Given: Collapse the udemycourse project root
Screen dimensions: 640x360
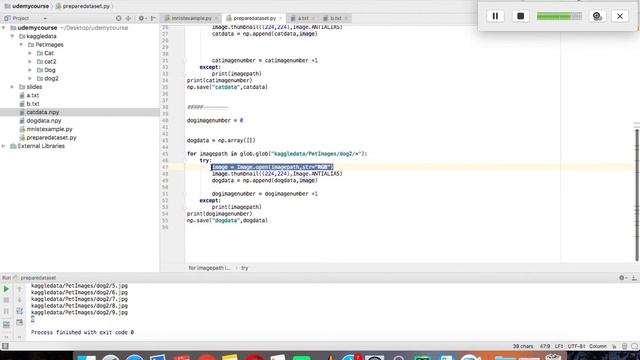Looking at the screenshot, I should (x=4, y=28).
